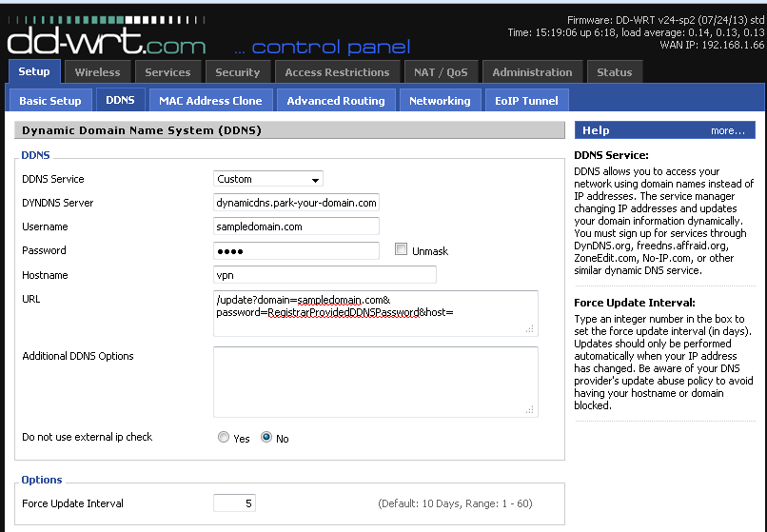This screenshot has width=767, height=532.
Task: Open the Services tab
Action: [x=167, y=72]
